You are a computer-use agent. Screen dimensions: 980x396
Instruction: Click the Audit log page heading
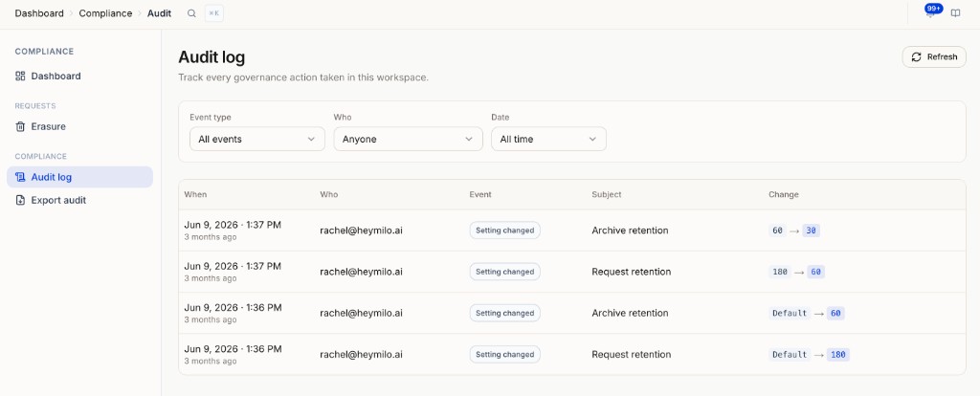212,57
